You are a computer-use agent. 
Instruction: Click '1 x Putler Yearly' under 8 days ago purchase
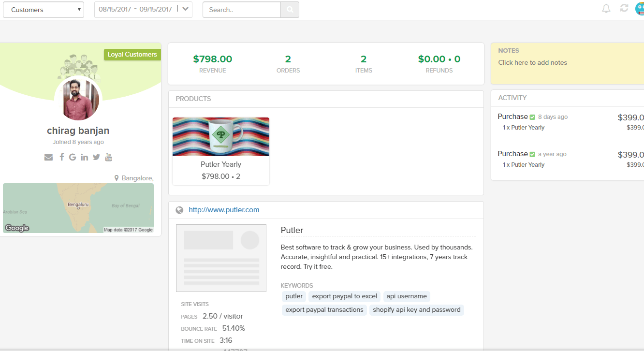[x=524, y=128]
